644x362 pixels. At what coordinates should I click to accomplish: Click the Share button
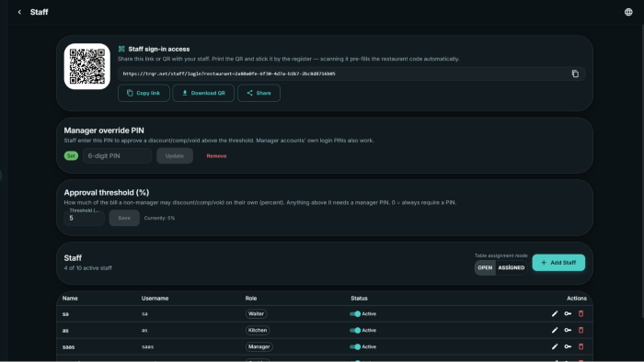[259, 93]
